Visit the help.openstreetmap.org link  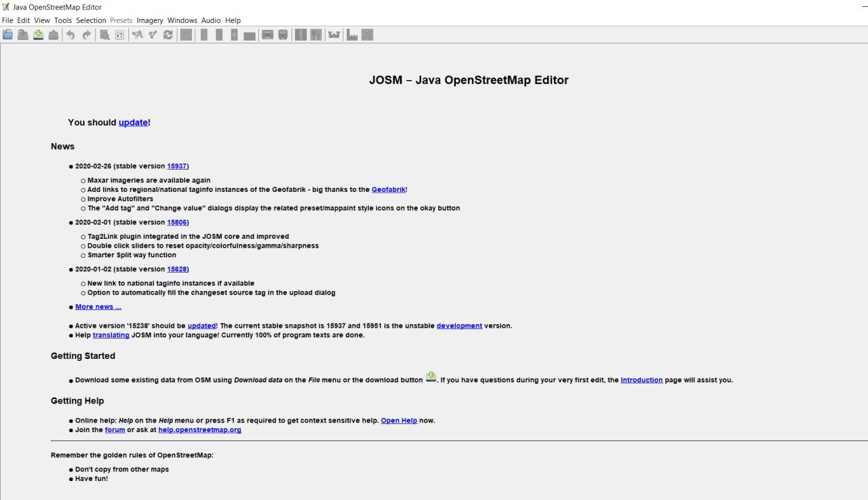tap(199, 430)
